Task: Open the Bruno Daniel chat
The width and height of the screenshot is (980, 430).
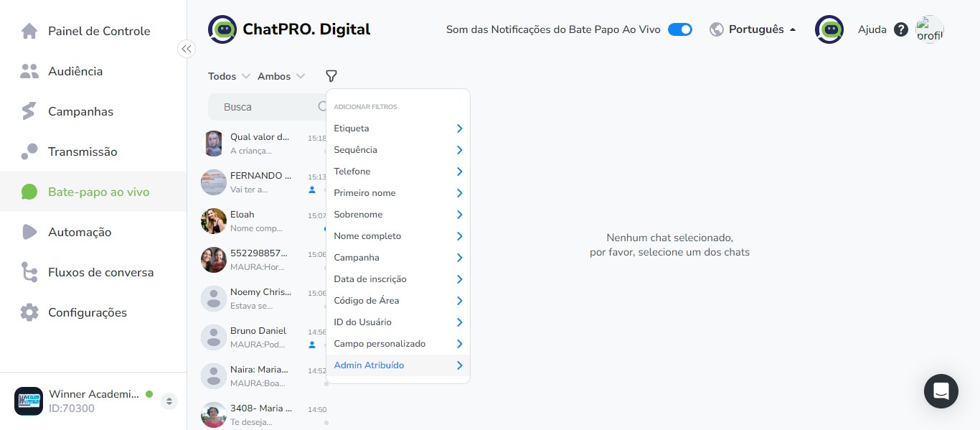Action: [263, 337]
